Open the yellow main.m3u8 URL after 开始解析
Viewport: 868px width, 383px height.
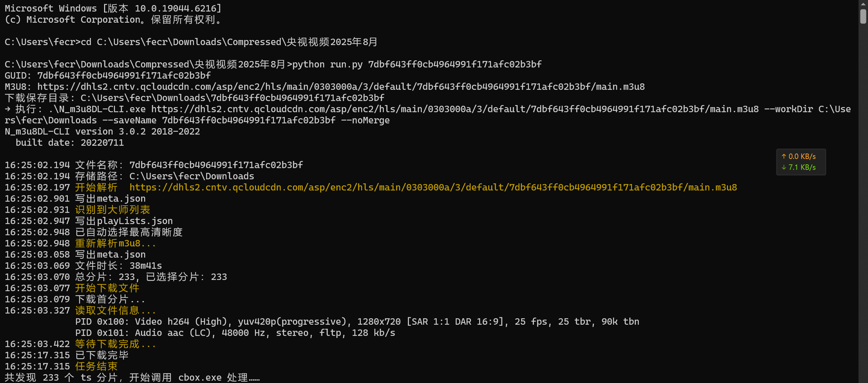tap(433, 187)
